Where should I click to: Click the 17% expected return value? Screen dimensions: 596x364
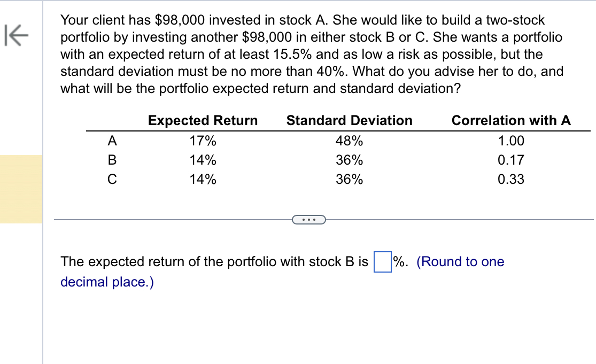203,141
